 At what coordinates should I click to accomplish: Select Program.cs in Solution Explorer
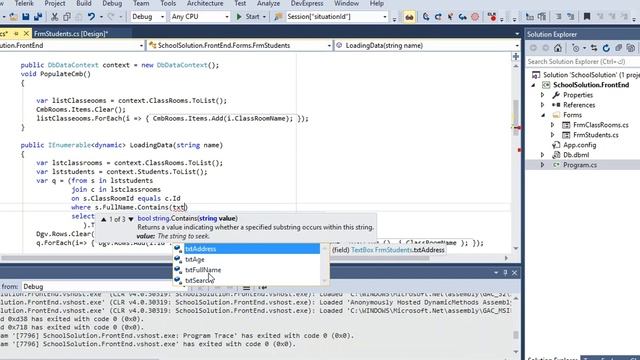(x=580, y=165)
